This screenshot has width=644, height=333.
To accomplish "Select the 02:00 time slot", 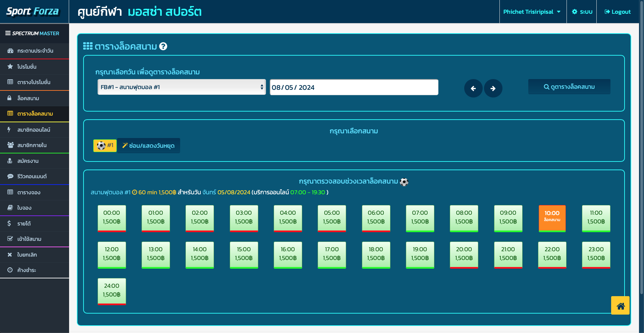I will (x=200, y=218).
